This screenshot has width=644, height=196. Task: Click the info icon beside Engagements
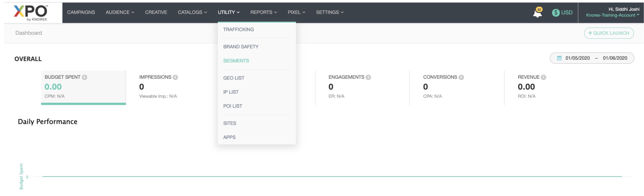pyautogui.click(x=368, y=77)
